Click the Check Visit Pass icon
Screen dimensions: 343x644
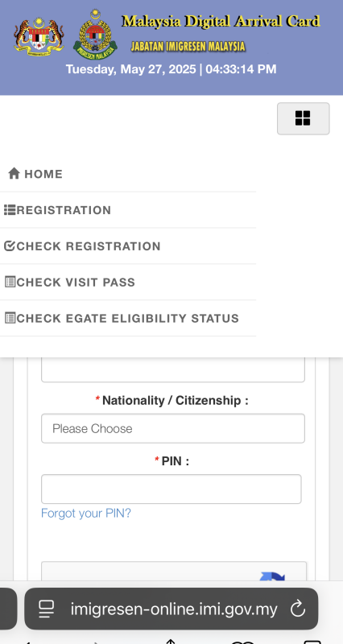click(x=10, y=283)
